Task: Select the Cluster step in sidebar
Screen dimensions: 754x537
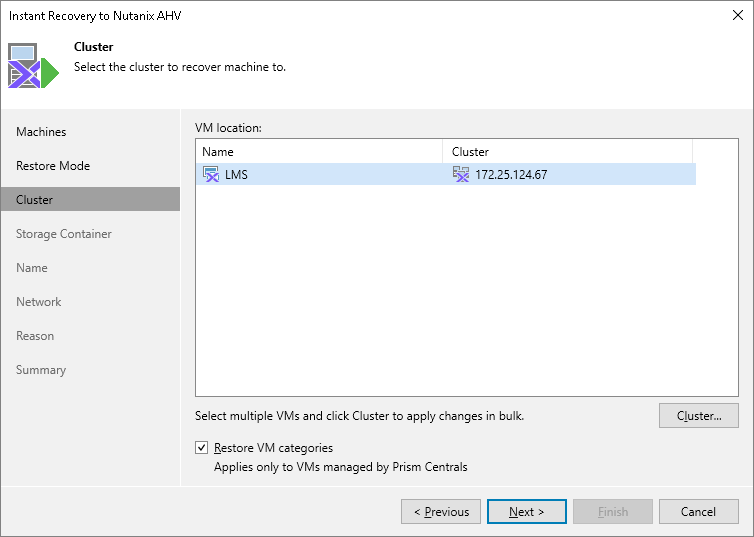Action: (35, 200)
